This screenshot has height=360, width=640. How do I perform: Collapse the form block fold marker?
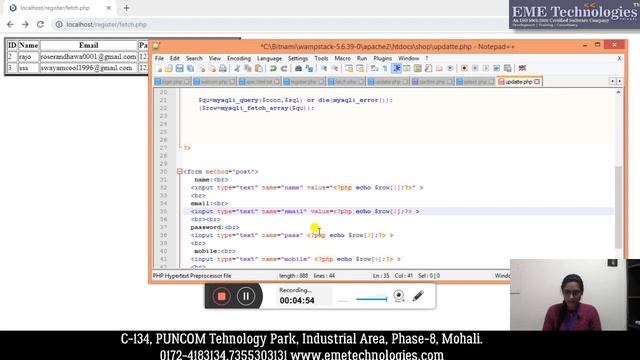coord(179,171)
